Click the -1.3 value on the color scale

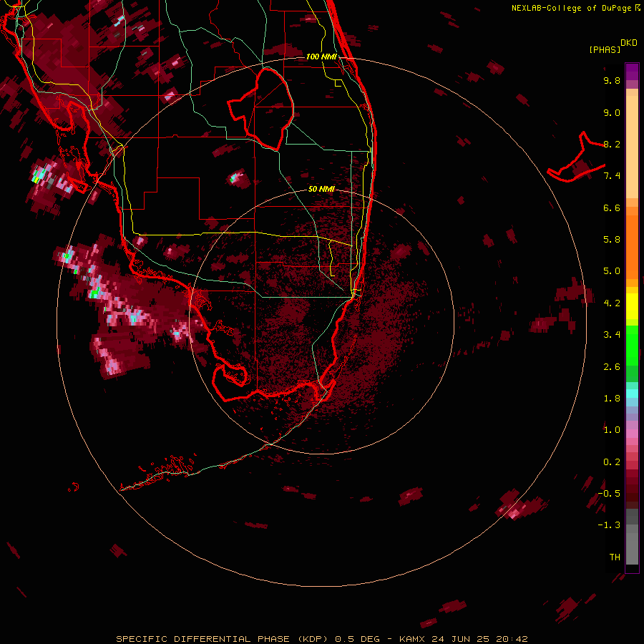click(x=609, y=525)
